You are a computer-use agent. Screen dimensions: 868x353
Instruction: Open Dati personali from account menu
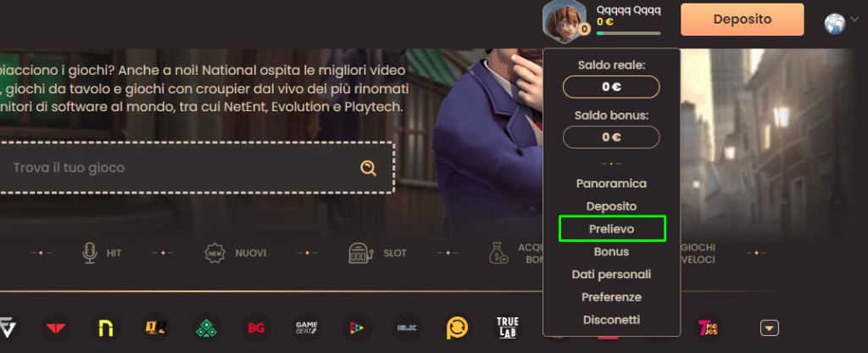click(611, 274)
